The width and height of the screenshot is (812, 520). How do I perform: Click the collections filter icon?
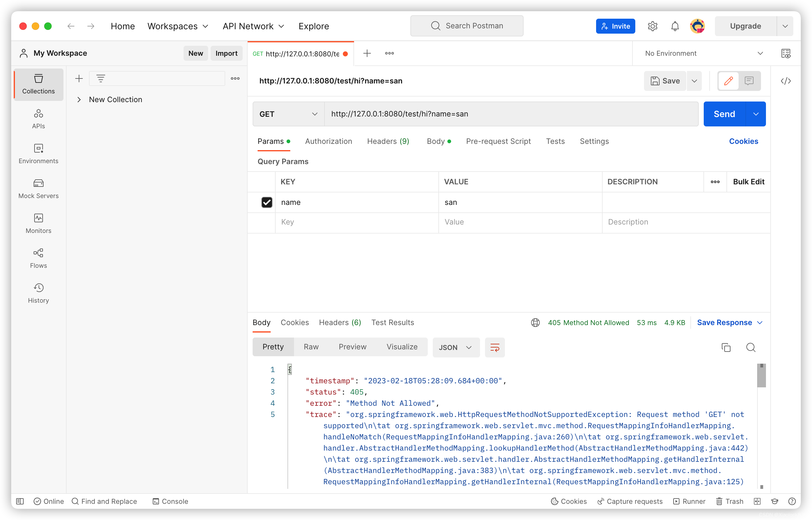pos(100,78)
